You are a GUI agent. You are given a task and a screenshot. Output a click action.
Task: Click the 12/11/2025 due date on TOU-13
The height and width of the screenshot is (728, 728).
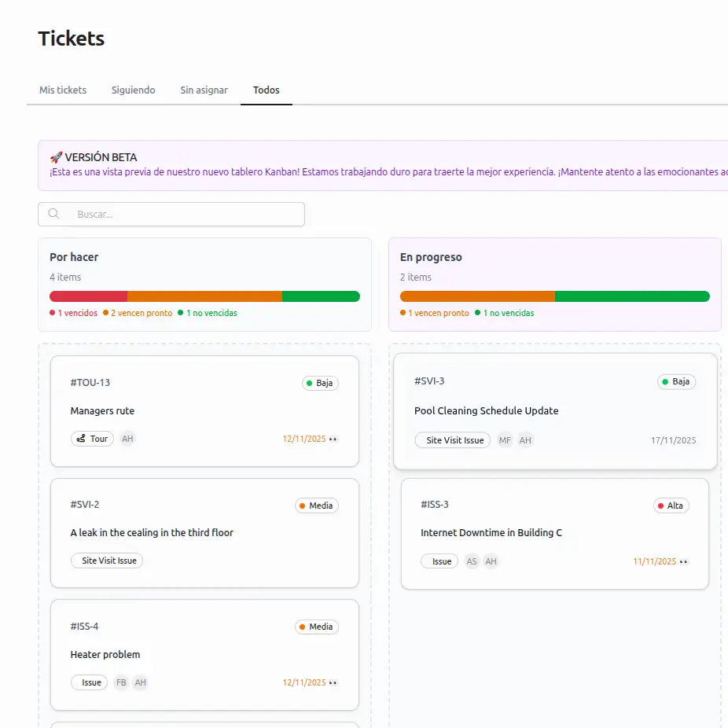click(303, 439)
